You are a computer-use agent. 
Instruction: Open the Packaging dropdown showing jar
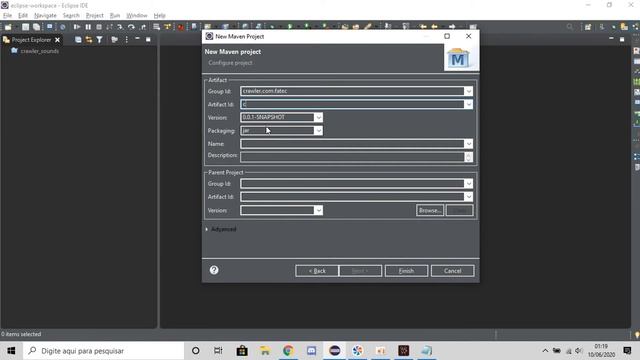318,131
